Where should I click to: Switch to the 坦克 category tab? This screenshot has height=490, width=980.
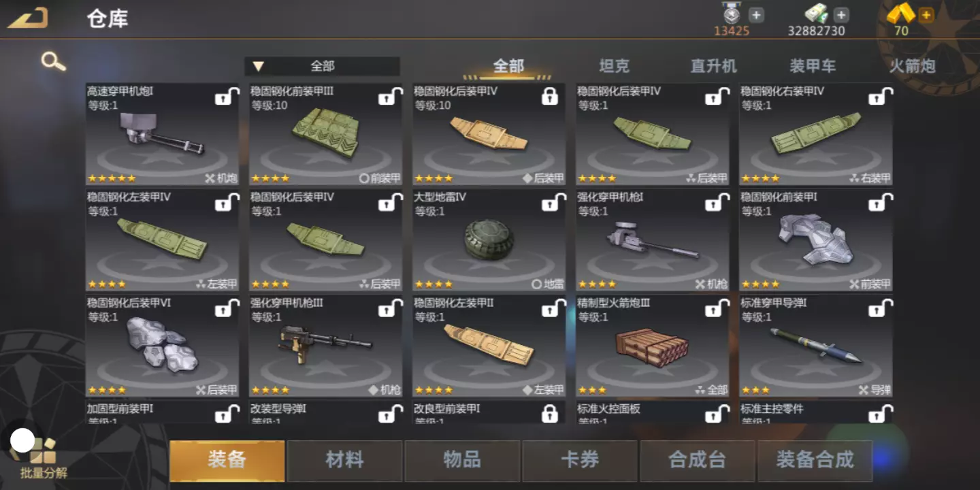[x=614, y=66]
